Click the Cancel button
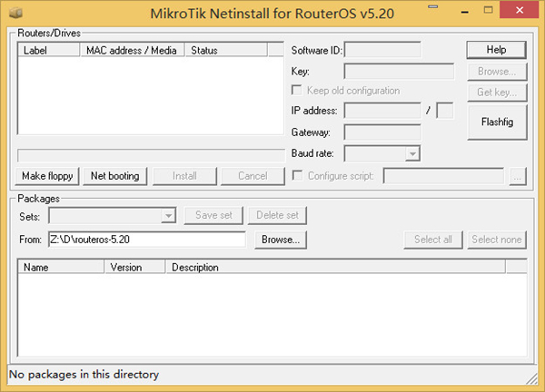Viewport: 545px width, 392px height. [253, 176]
